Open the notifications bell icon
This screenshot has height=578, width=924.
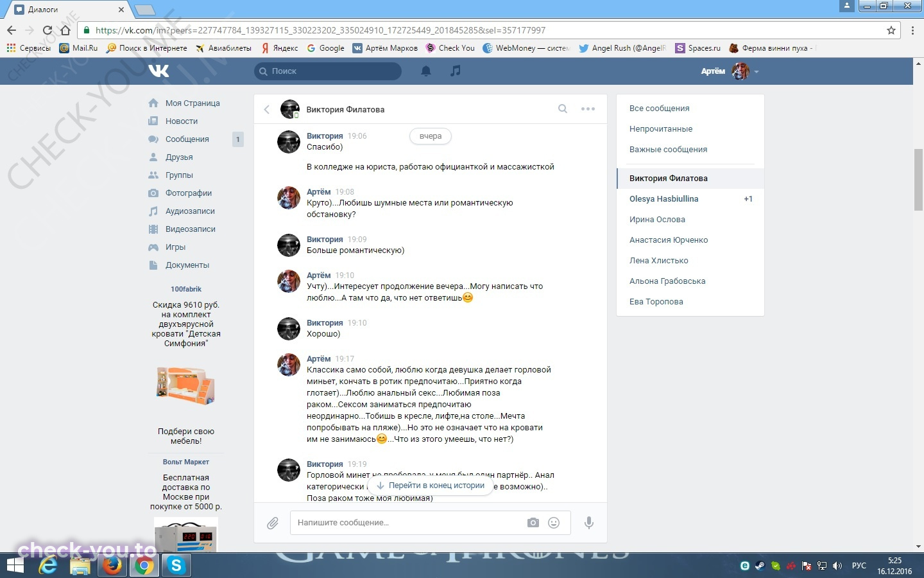[426, 71]
